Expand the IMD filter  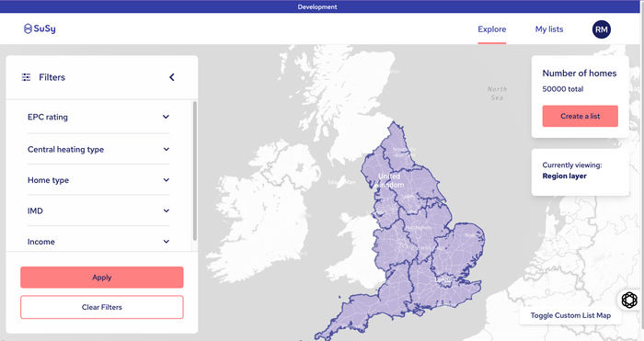click(98, 210)
